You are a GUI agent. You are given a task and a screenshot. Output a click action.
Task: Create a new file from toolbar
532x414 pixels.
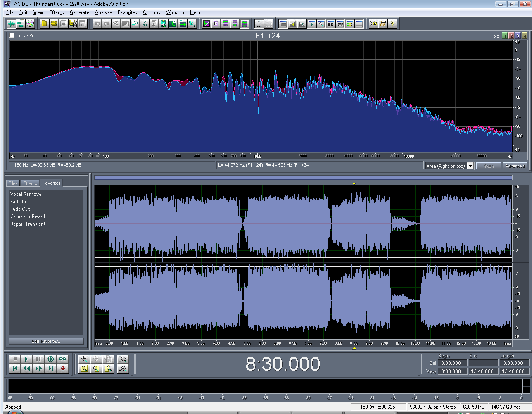click(x=44, y=24)
